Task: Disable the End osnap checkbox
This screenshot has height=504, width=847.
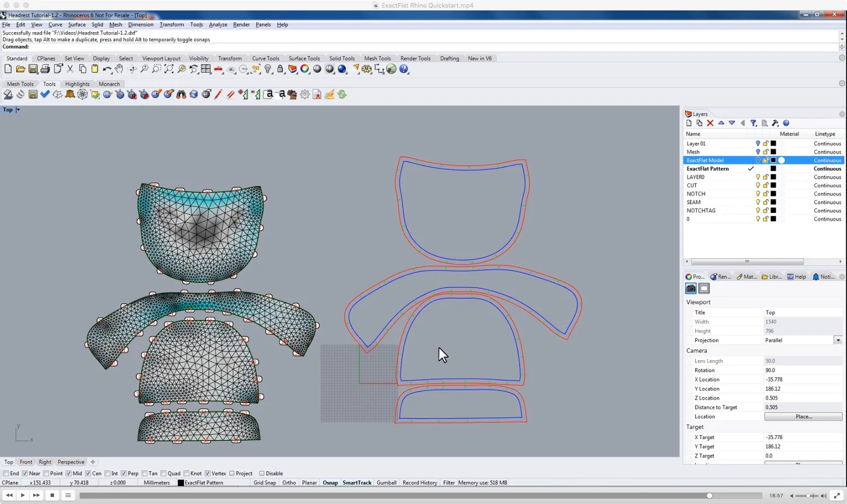Action: click(x=5, y=473)
